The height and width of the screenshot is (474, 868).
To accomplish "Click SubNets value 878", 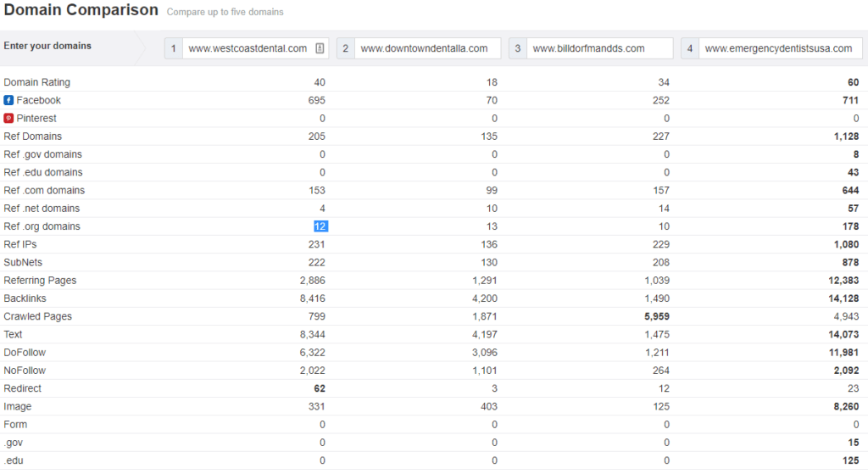I will (x=850, y=263).
